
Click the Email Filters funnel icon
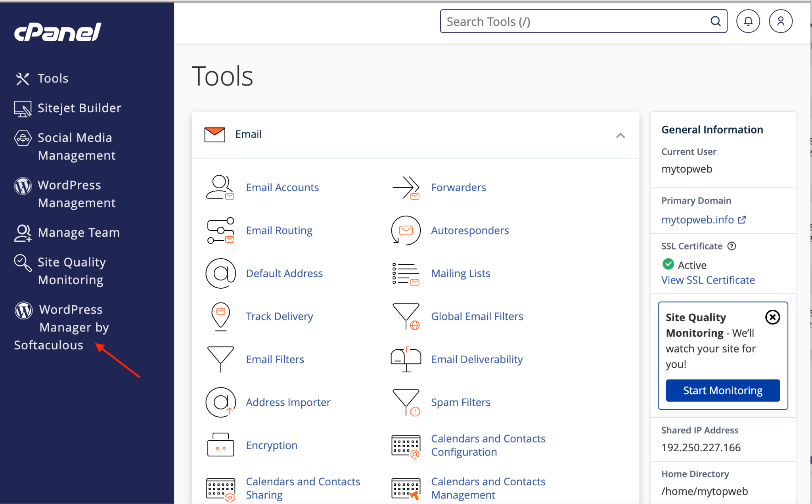220,359
